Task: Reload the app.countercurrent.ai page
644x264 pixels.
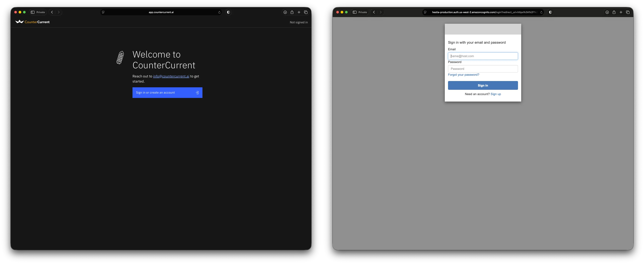Action: 219,12
